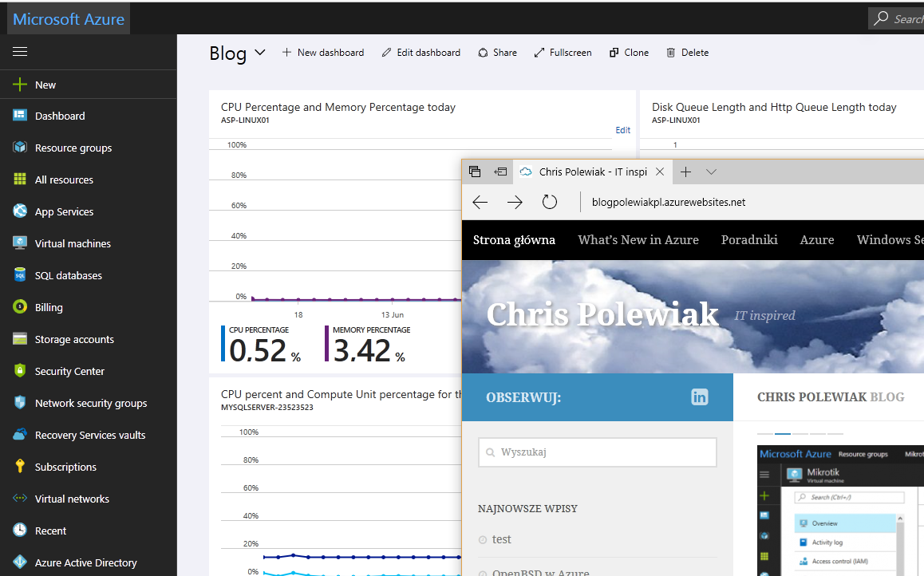Go forward in the Edge browser

click(515, 203)
